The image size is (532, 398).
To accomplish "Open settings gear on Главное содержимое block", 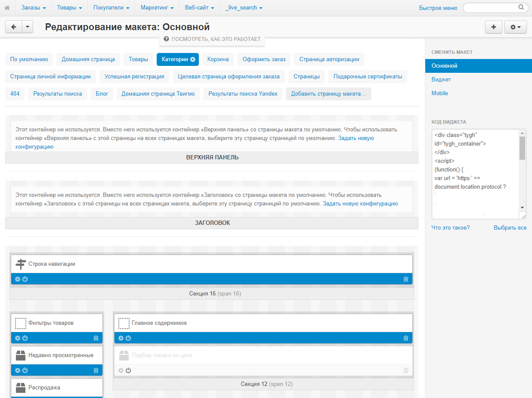I will tap(121, 338).
